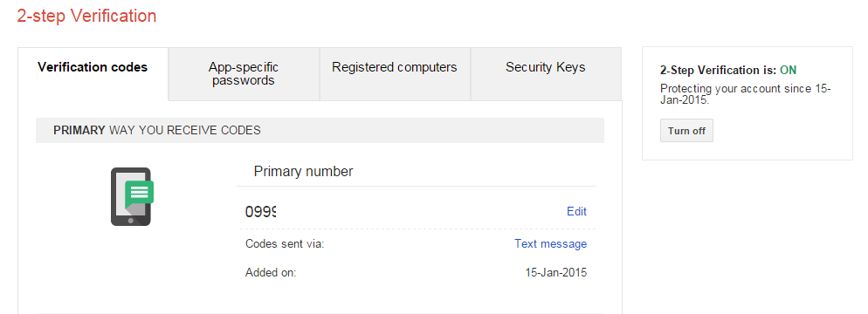Edit the primary phone number

tap(576, 211)
